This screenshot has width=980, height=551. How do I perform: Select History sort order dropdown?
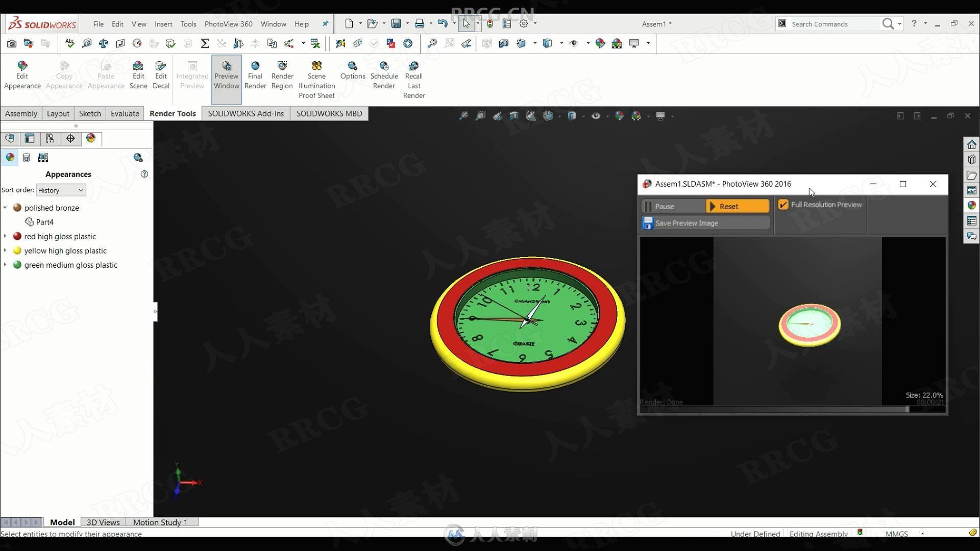(x=60, y=190)
